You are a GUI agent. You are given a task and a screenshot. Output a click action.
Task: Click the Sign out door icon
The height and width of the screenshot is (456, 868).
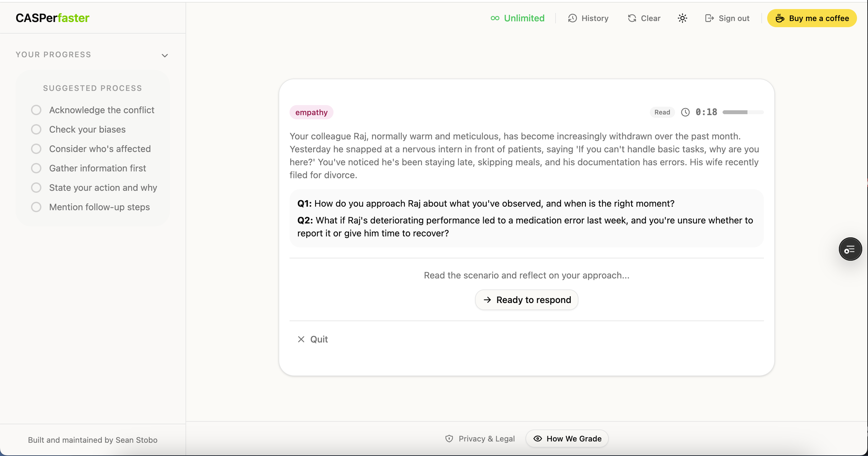tap(709, 18)
